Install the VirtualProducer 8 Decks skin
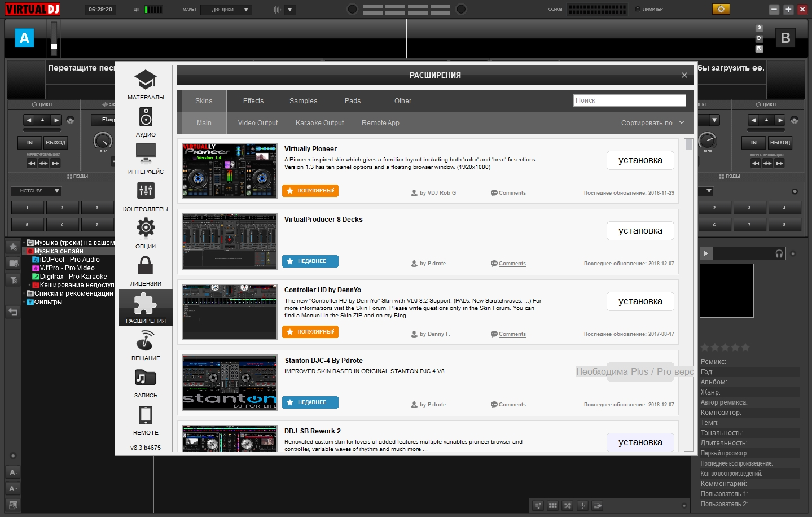Viewport: 812px width, 517px height. click(640, 231)
